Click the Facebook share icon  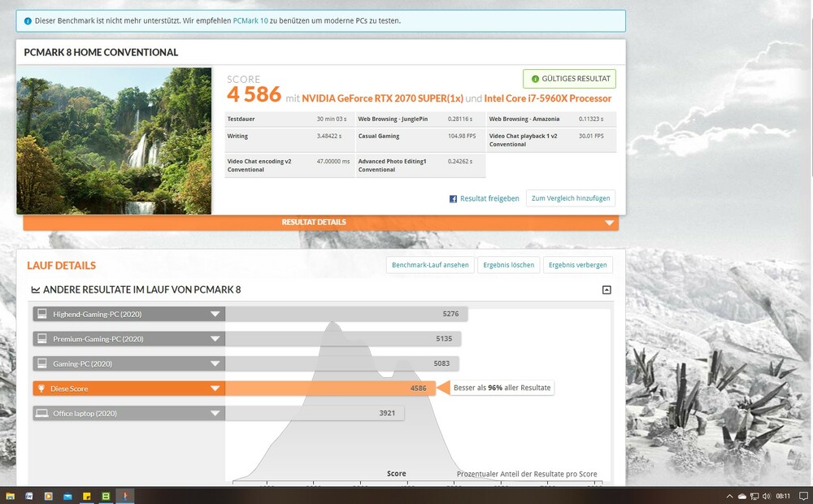[x=453, y=198]
